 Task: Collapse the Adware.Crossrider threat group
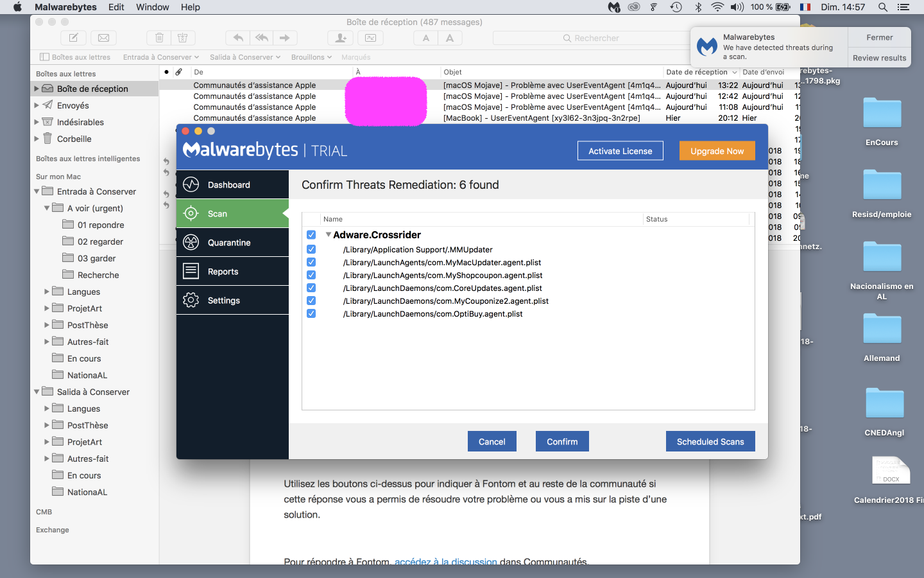(329, 235)
